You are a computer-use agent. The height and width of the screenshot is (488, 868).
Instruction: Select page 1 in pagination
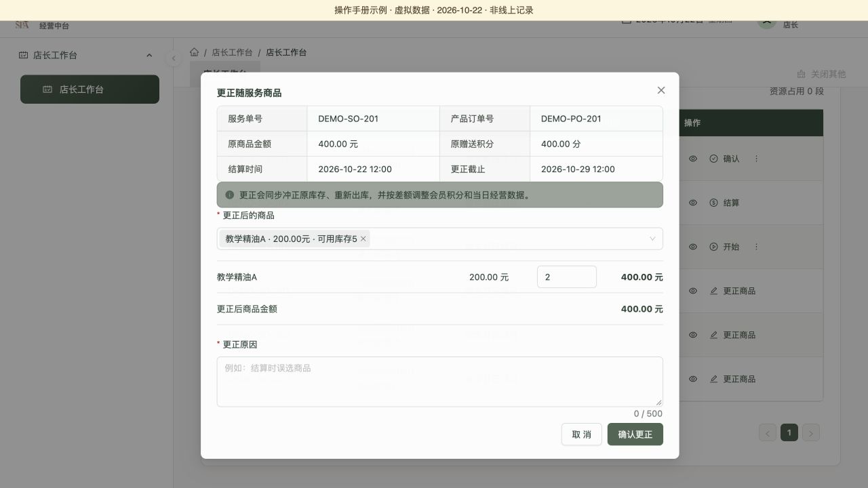click(x=789, y=432)
